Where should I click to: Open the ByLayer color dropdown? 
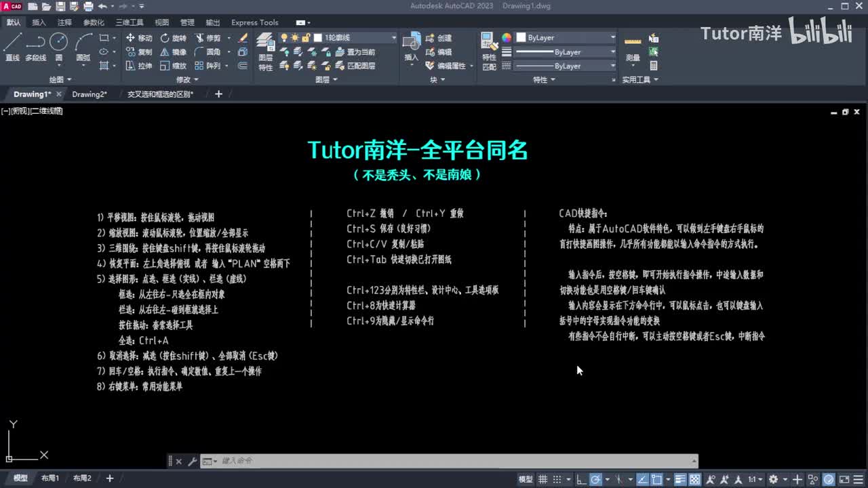click(x=565, y=38)
